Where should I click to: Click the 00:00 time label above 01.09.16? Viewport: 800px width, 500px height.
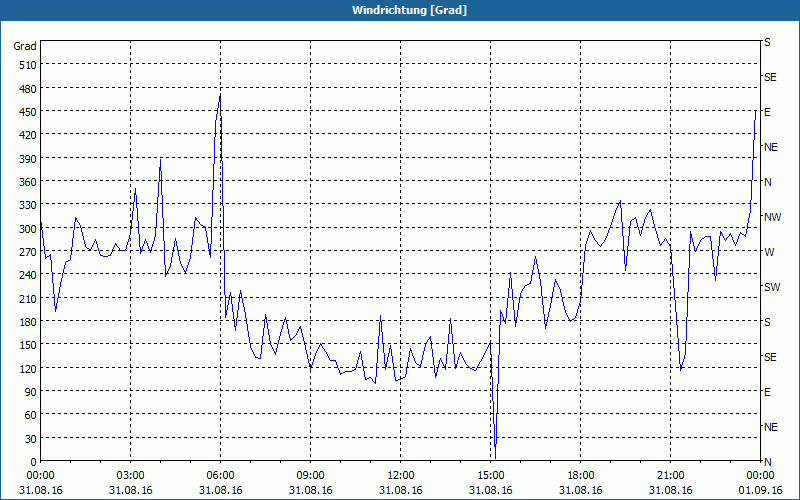coord(760,476)
